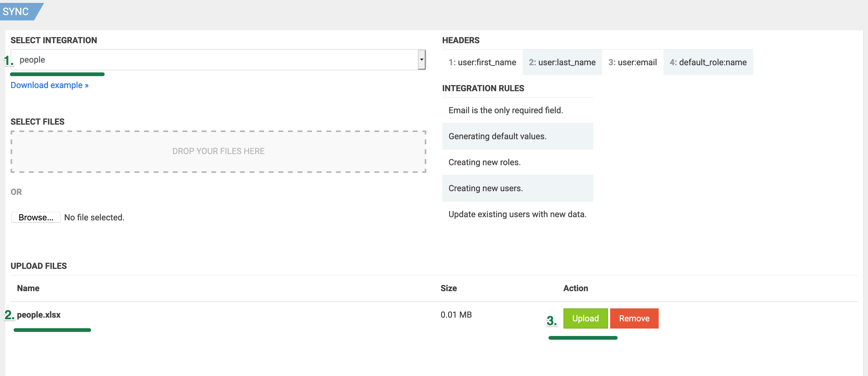Click the people.xlsx file name
868x376 pixels.
tap(39, 315)
